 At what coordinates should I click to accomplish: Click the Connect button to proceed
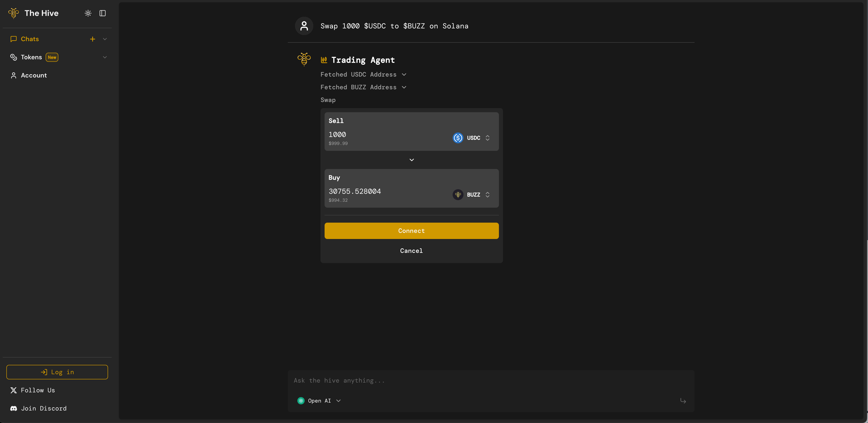point(411,231)
